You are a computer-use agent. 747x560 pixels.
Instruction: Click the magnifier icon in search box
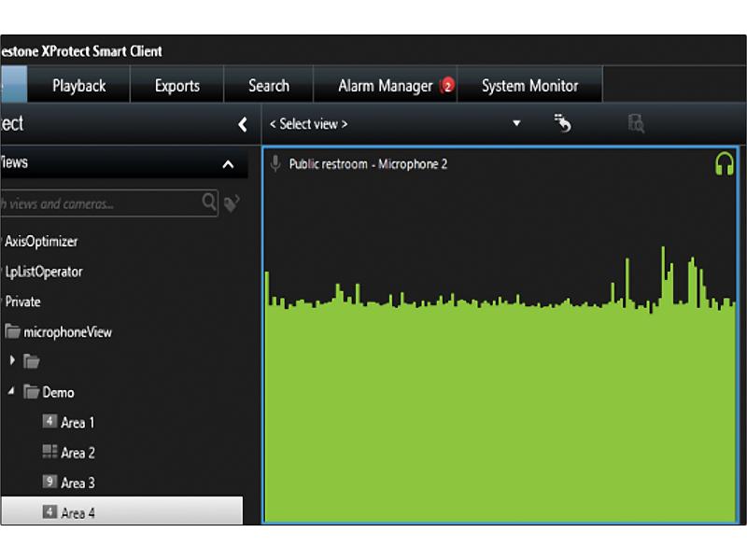pyautogui.click(x=208, y=202)
